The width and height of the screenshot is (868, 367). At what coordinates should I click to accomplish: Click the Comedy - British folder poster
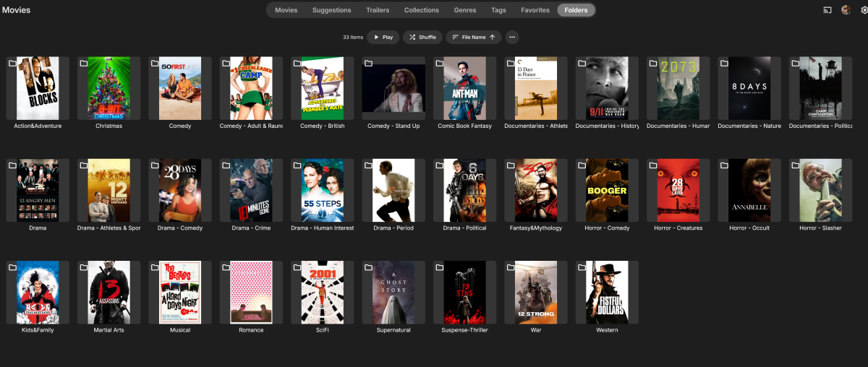(x=323, y=88)
